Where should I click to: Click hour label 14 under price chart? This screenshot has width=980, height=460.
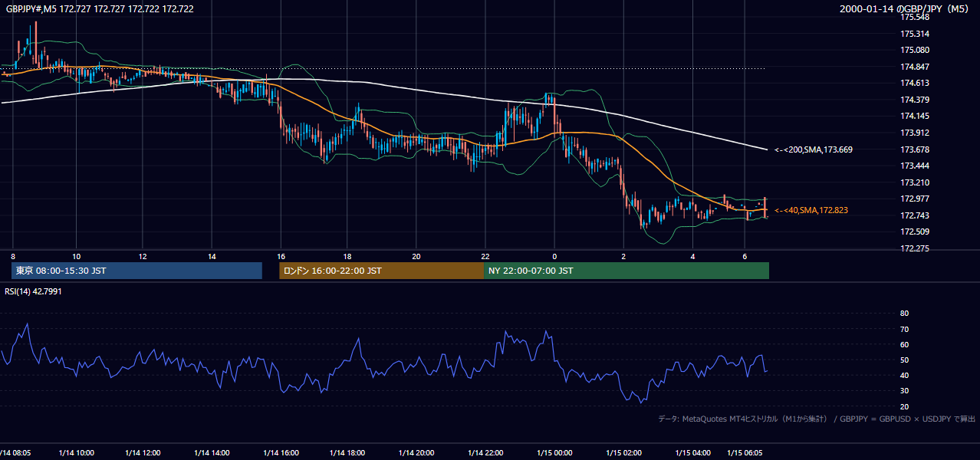click(212, 256)
